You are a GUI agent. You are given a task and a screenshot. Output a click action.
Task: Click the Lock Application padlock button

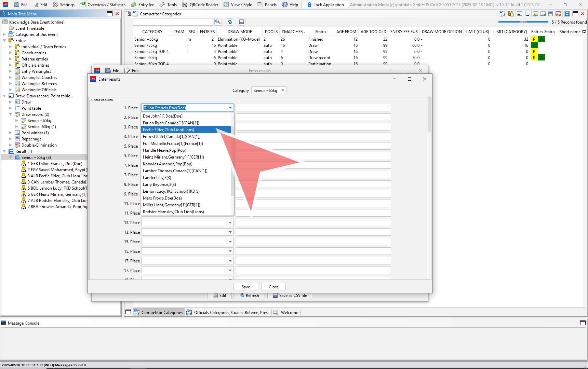pos(325,4)
